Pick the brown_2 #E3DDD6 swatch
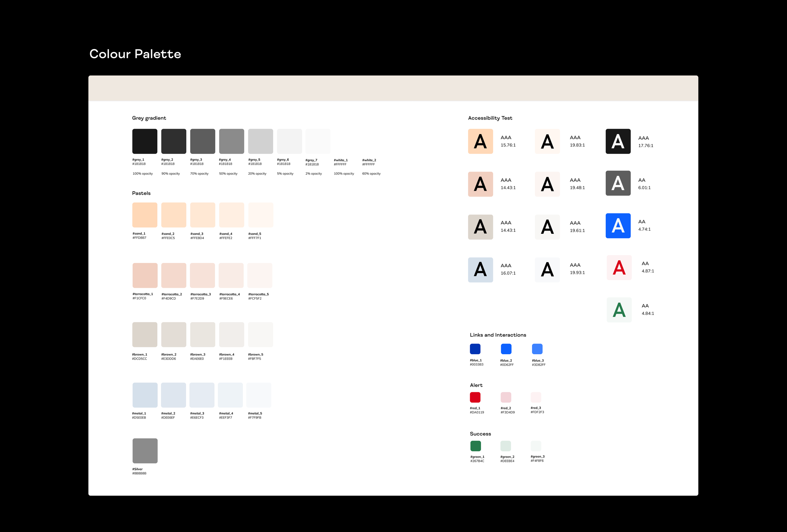 tap(174, 335)
